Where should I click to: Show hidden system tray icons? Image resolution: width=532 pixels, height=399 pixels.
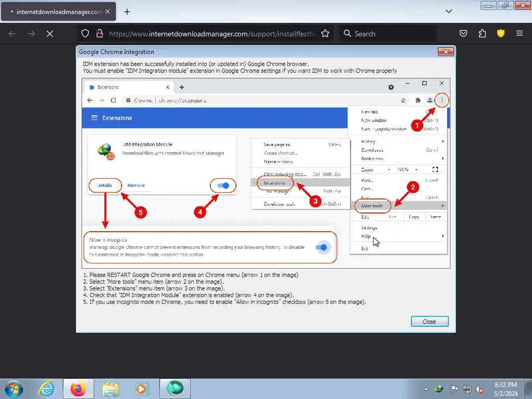[426, 389]
